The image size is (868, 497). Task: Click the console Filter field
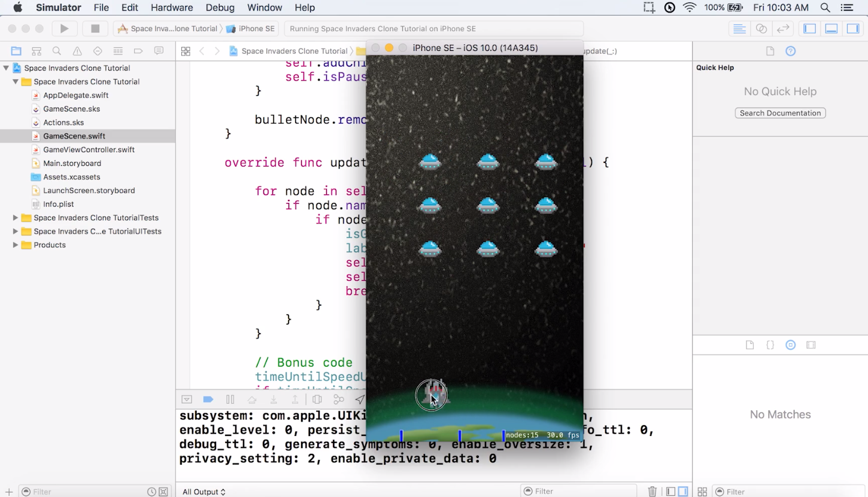[x=579, y=492]
